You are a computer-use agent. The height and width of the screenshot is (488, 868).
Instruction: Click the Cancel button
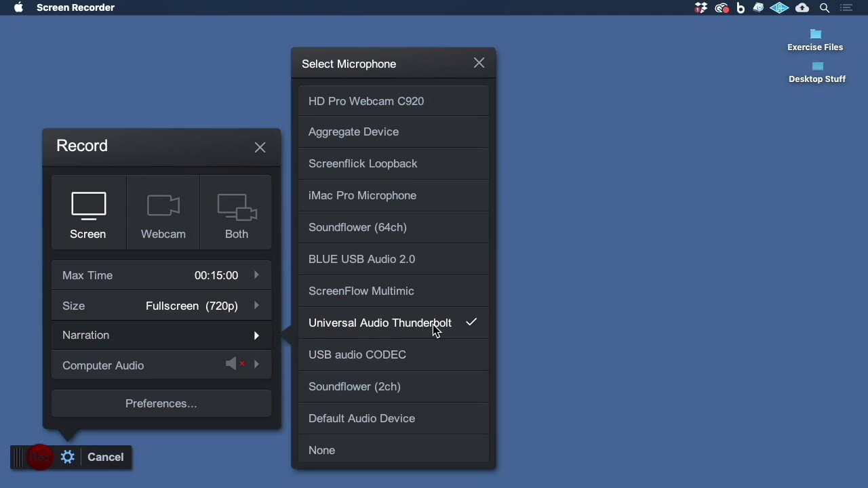pos(106,457)
